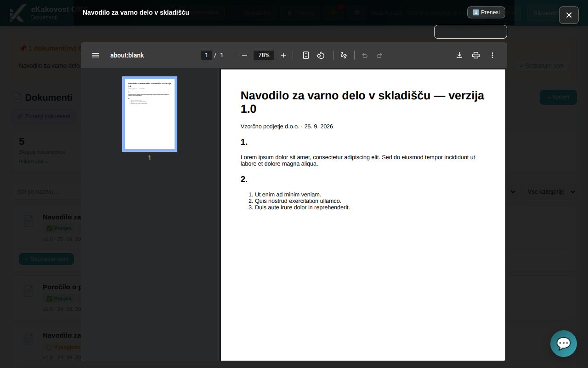The width and height of the screenshot is (588, 368).
Task: Click the Vzorčno podjetje d.o.o. date line
Action: [x=287, y=126]
